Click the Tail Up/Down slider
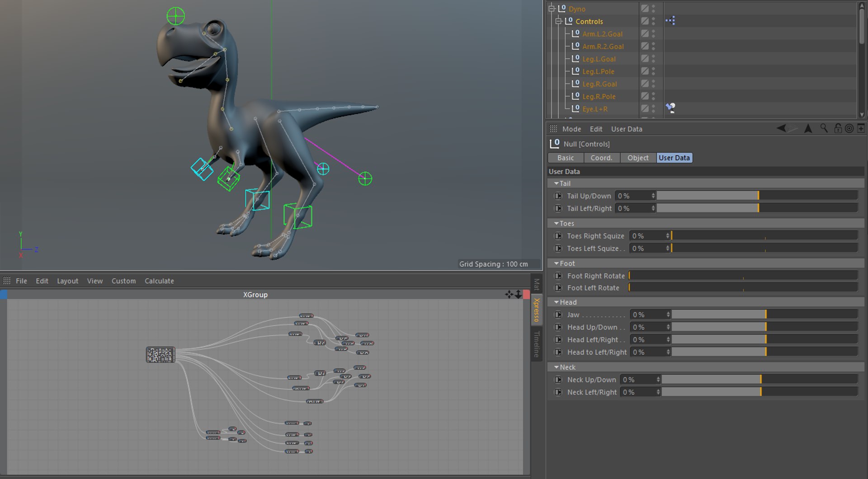 (x=757, y=196)
